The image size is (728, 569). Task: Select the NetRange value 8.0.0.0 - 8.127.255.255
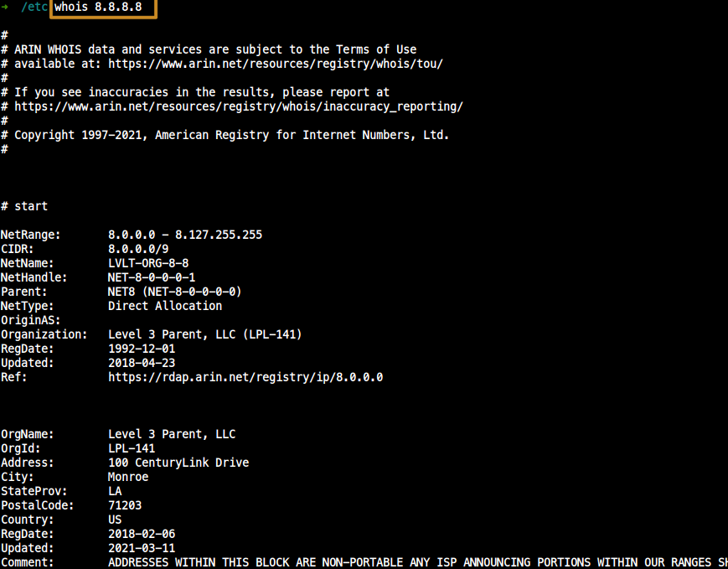pyautogui.click(x=184, y=234)
